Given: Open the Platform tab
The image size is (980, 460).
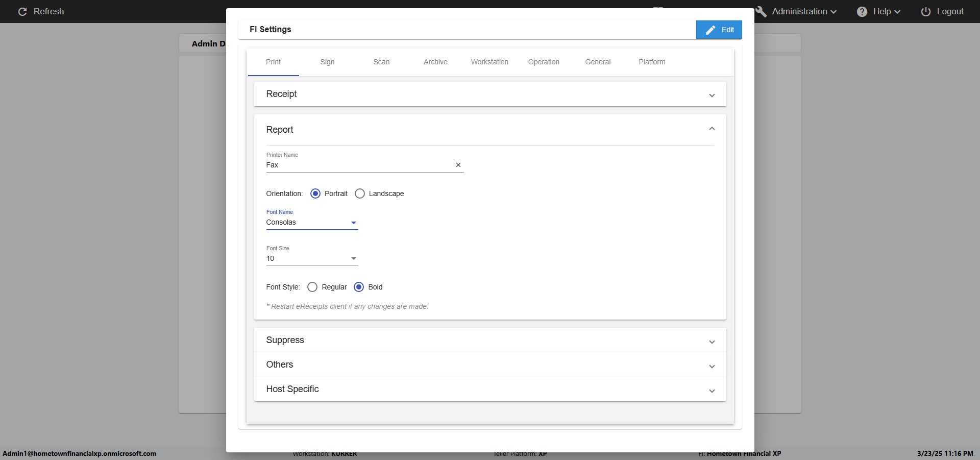Looking at the screenshot, I should 652,62.
